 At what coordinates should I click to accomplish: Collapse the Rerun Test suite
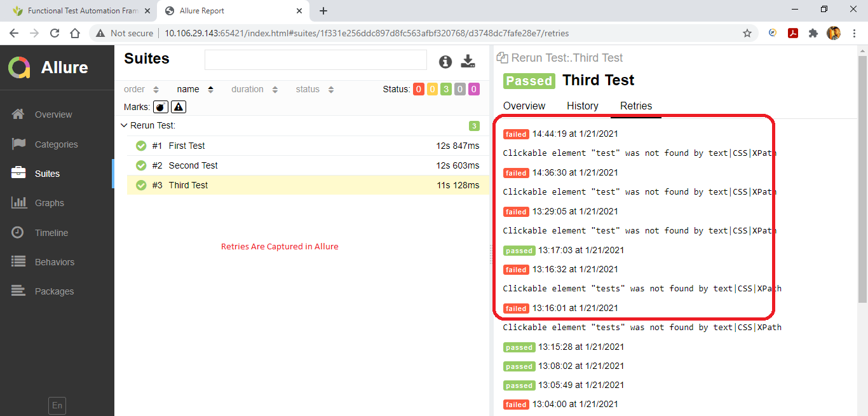click(124, 125)
